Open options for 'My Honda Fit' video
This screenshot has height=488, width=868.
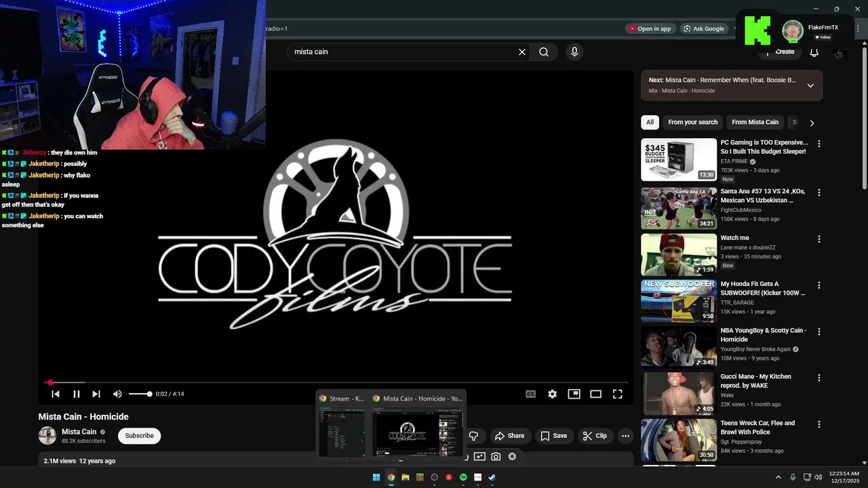[x=819, y=285]
